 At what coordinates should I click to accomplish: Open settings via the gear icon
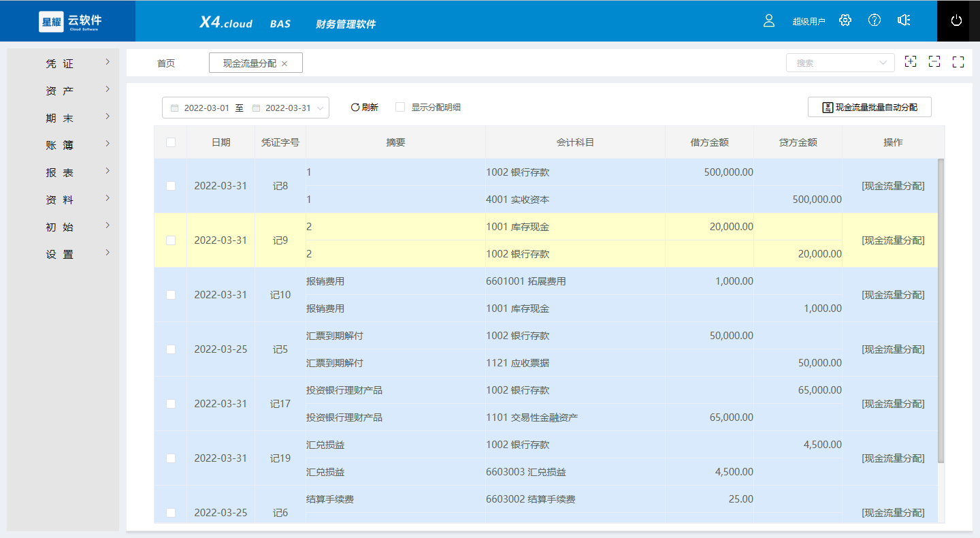(845, 20)
